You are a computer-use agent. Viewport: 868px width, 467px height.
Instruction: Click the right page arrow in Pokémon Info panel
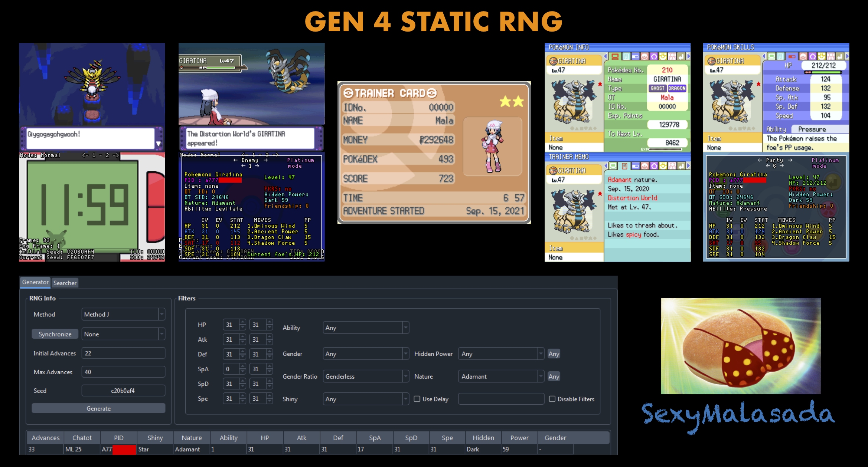pos(688,56)
